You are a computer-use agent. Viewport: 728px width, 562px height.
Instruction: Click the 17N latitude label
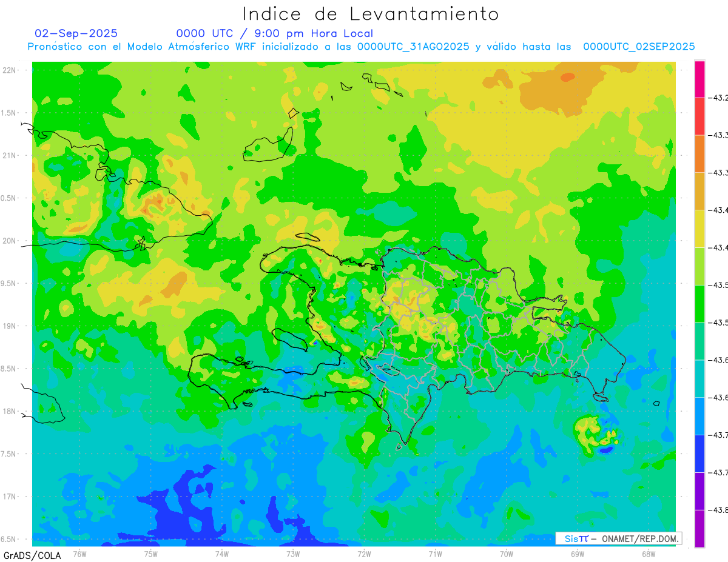pos(10,497)
